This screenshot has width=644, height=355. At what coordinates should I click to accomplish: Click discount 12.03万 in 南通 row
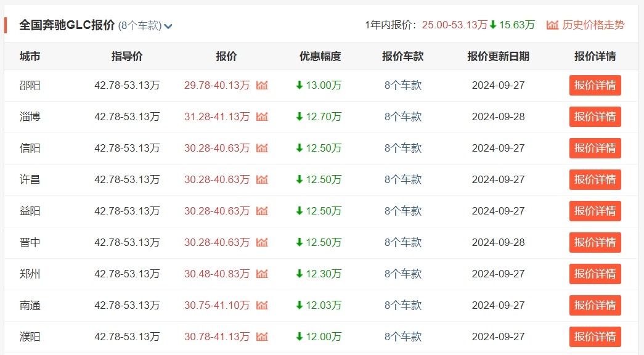[323, 305]
